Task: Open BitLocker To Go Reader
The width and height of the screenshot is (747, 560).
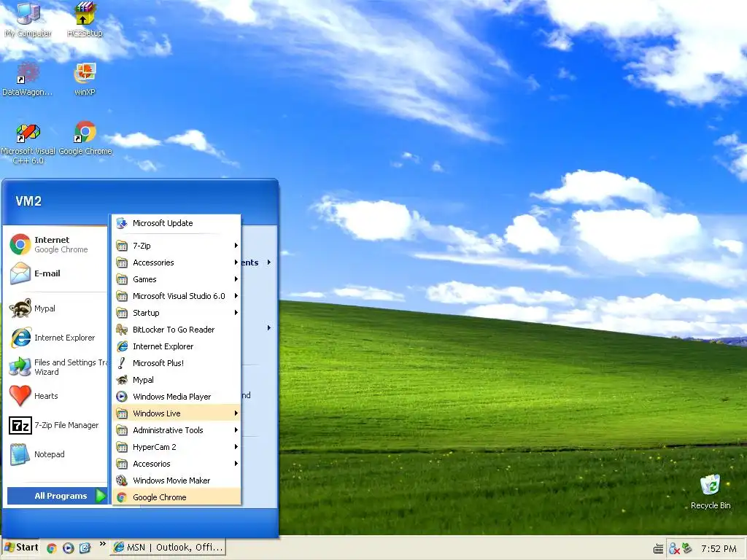Action: click(x=177, y=330)
